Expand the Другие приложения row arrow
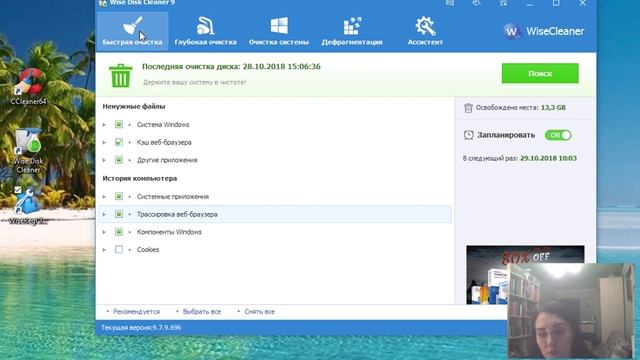The width and height of the screenshot is (640, 360). [x=104, y=160]
